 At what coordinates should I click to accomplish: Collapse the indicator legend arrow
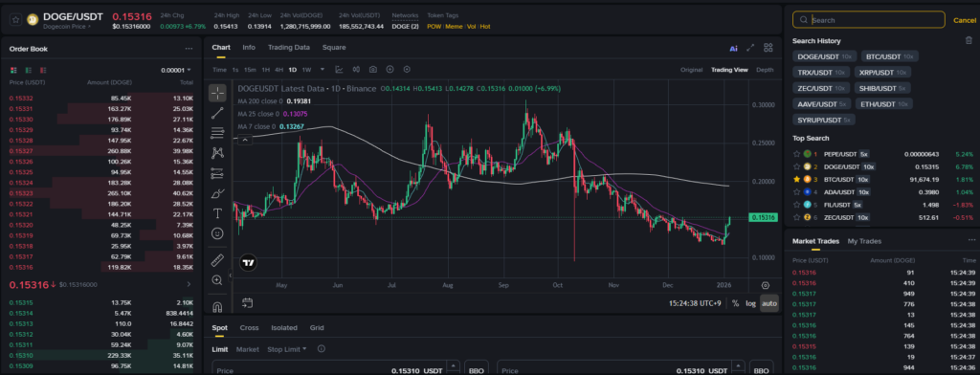pos(245,140)
